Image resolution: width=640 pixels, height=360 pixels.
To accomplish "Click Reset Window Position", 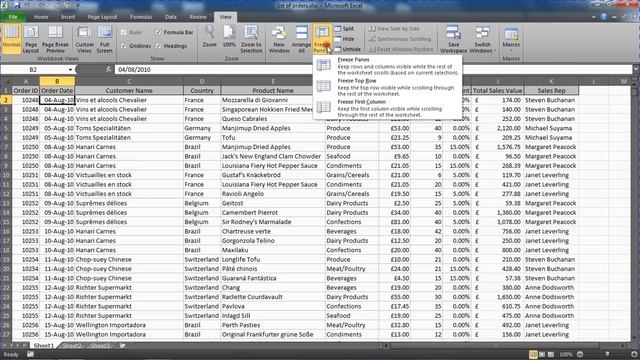I will [x=401, y=49].
